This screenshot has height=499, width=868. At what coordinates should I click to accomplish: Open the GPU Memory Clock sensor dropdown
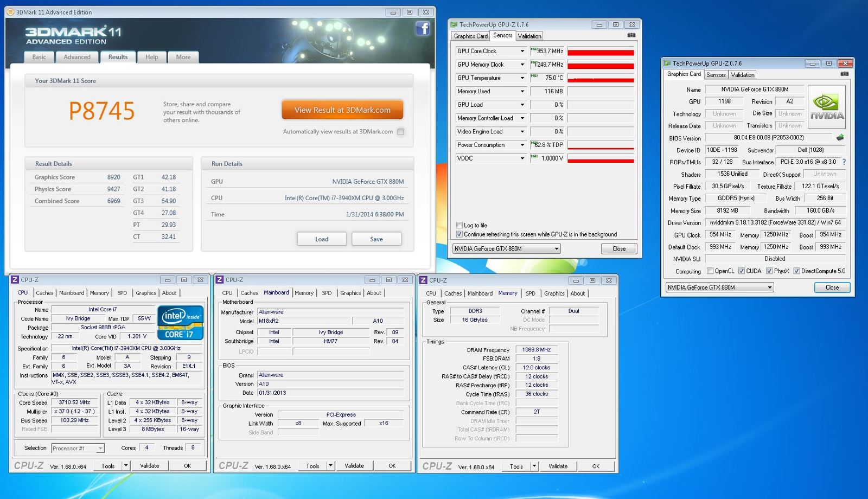522,65
